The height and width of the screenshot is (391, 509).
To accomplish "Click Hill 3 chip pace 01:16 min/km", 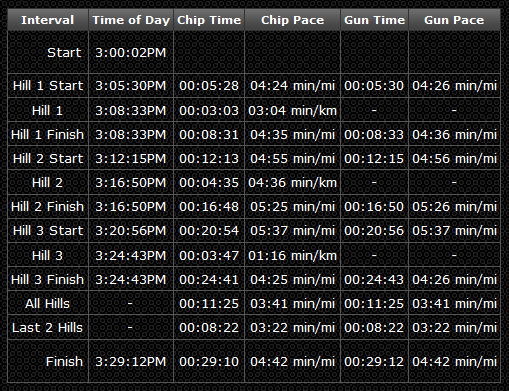I will 292,256.
